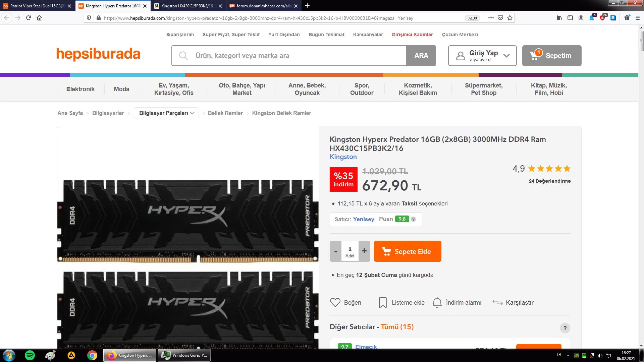This screenshot has height=362, width=644.
Task: Open page actions three-dot menu
Action: click(491, 18)
